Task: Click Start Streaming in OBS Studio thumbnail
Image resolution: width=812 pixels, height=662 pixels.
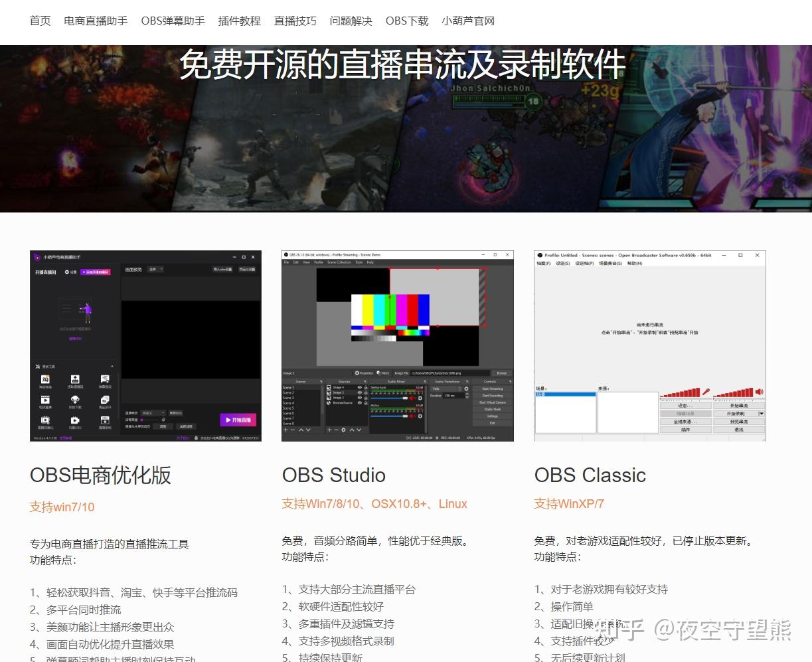Action: [x=493, y=388]
